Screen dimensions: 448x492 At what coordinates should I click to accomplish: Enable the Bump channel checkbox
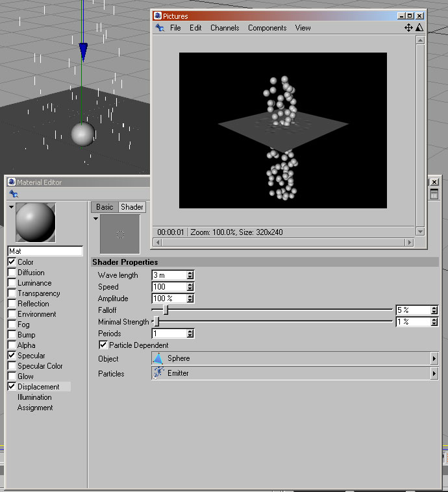coord(12,334)
